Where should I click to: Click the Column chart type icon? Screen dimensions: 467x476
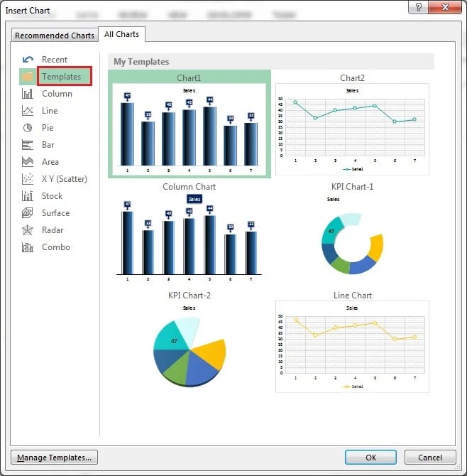coord(28,94)
